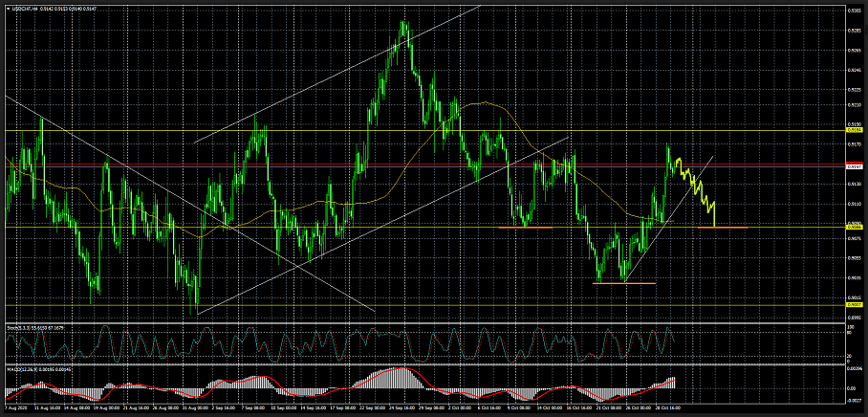The width and height of the screenshot is (868, 417).
Task: Click the orange support segment under October low
Action: [623, 283]
